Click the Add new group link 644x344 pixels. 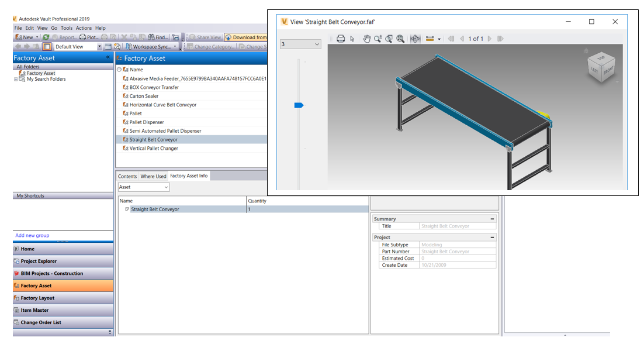click(x=32, y=236)
